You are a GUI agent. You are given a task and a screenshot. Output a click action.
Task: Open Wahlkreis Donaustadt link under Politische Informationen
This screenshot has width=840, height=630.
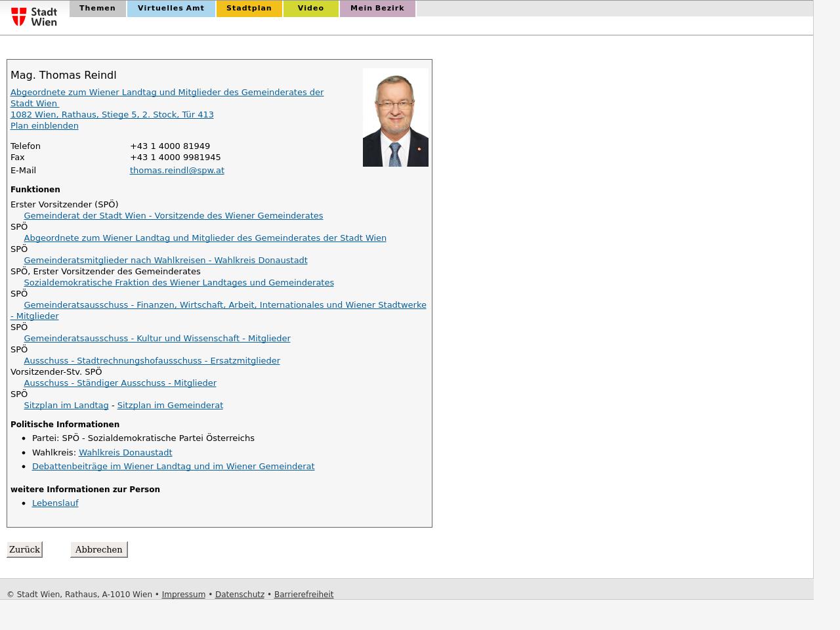125,452
